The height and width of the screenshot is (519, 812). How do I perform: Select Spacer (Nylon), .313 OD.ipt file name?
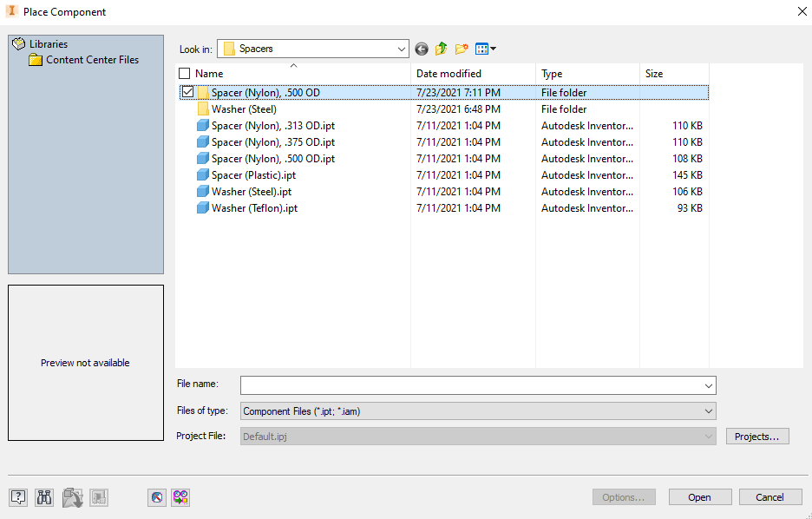[x=273, y=126]
